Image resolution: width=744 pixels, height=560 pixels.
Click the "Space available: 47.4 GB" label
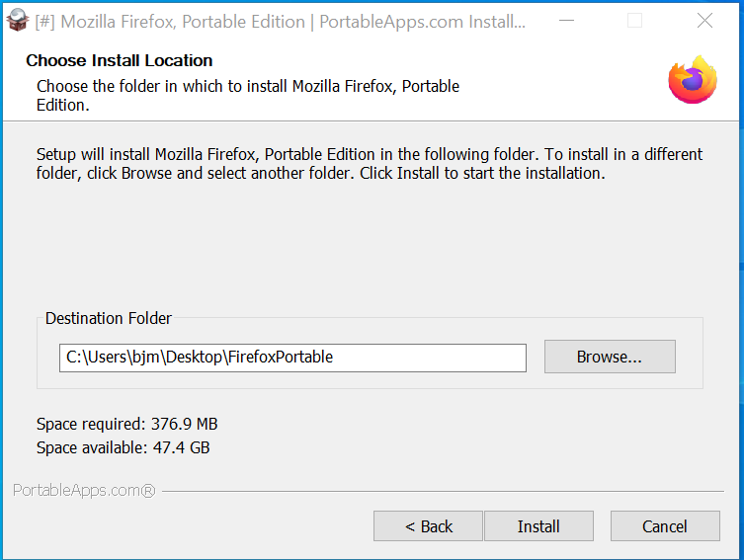point(123,447)
